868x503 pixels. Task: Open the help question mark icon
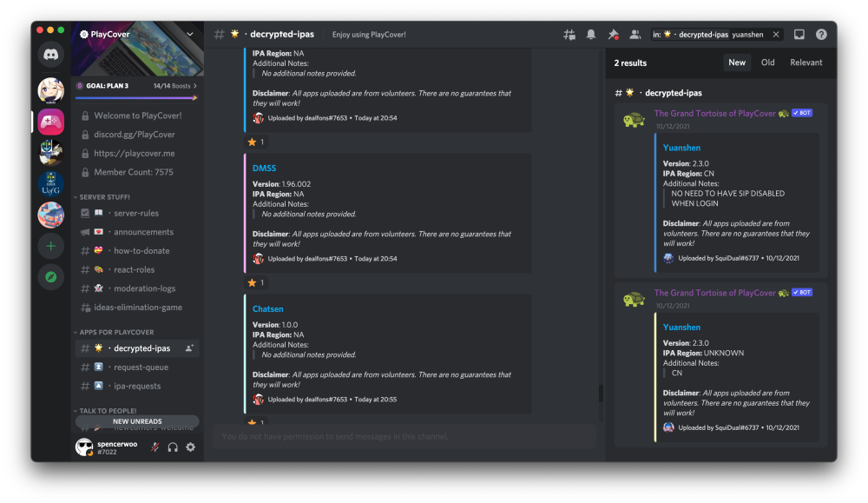pyautogui.click(x=821, y=35)
